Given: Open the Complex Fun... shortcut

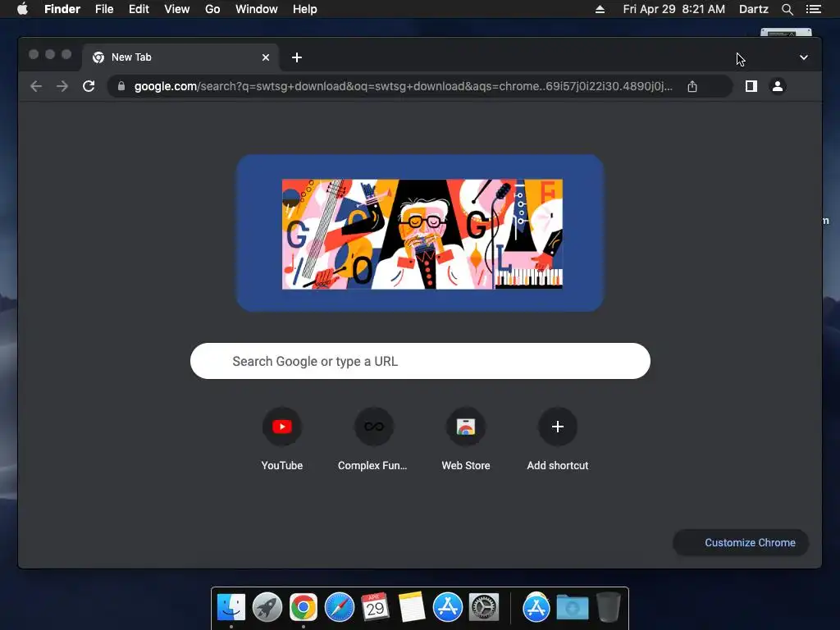Looking at the screenshot, I should [373, 440].
